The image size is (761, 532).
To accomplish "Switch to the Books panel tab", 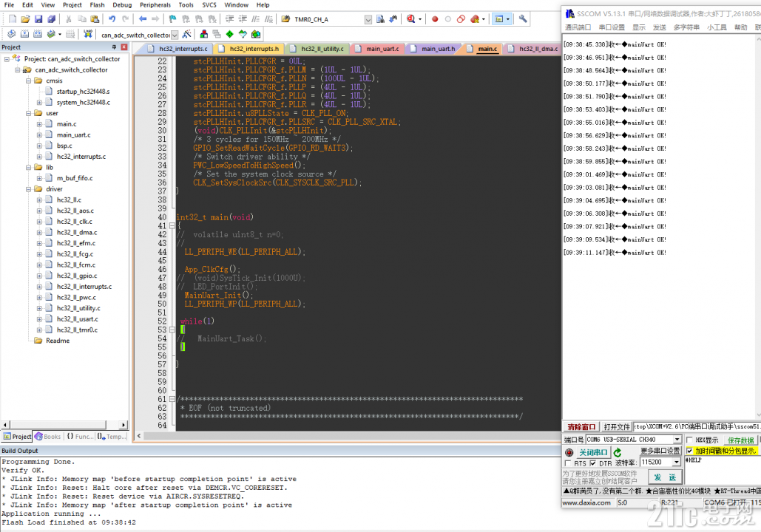I will coord(47,437).
